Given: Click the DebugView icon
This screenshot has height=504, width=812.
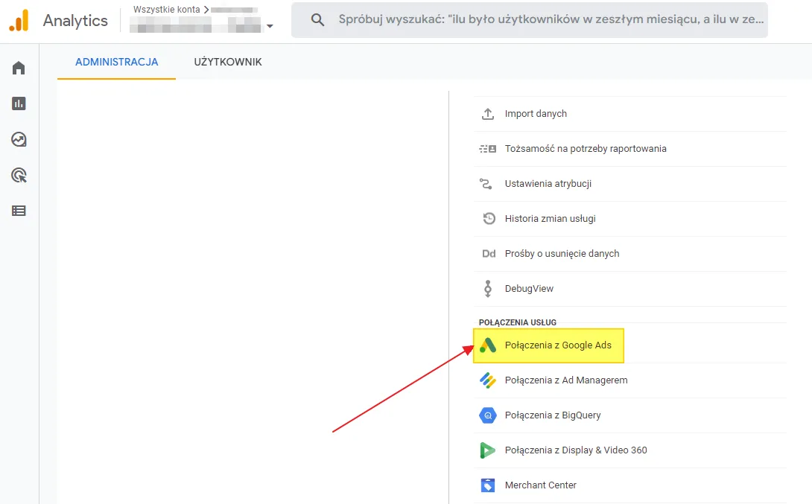Looking at the screenshot, I should [x=488, y=288].
